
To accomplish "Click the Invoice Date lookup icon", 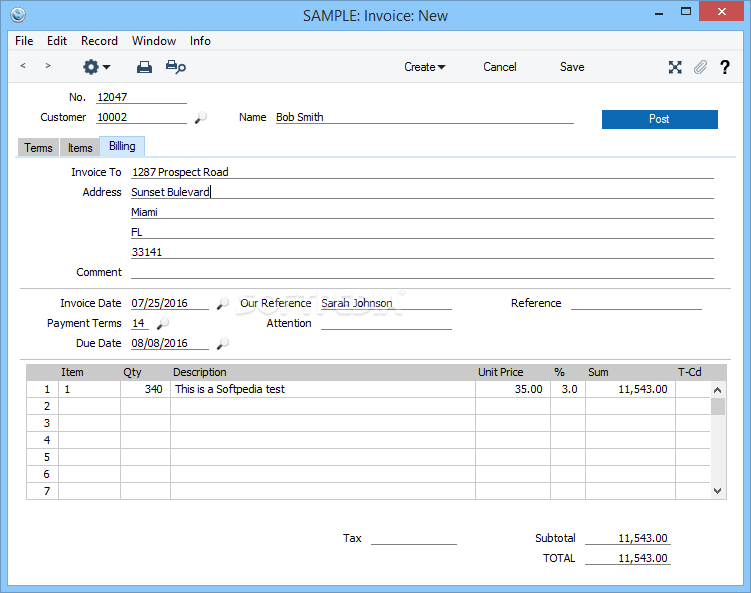I will tap(222, 304).
